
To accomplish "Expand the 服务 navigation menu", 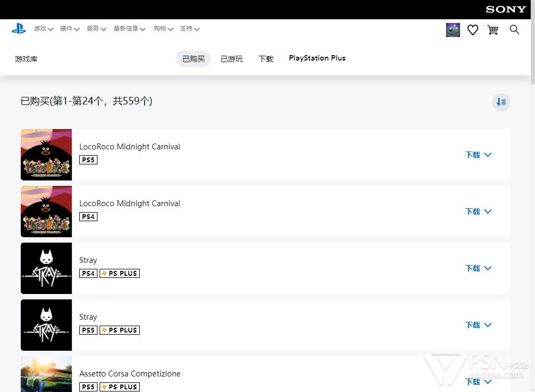I will (x=96, y=29).
